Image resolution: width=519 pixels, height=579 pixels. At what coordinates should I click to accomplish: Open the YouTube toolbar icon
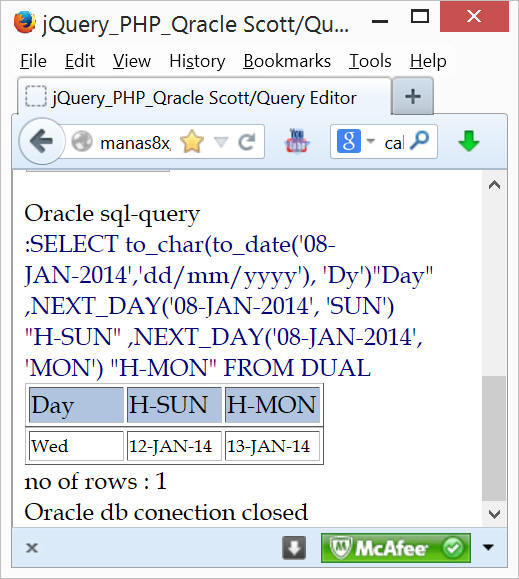pyautogui.click(x=297, y=141)
